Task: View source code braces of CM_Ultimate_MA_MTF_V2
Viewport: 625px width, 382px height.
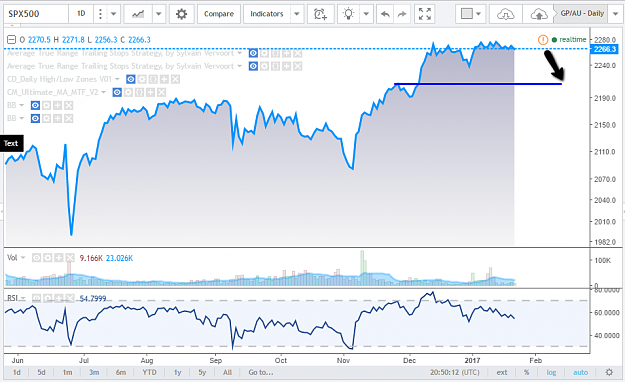Action: (x=139, y=93)
